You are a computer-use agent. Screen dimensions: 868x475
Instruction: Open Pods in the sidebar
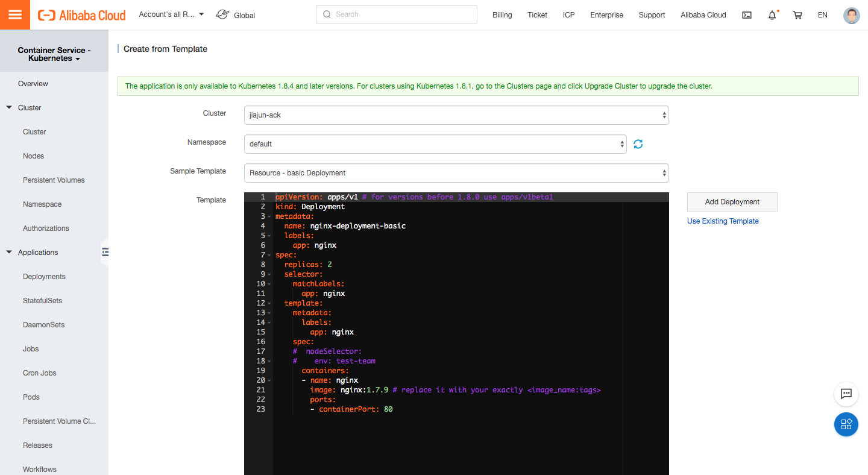pyautogui.click(x=31, y=397)
